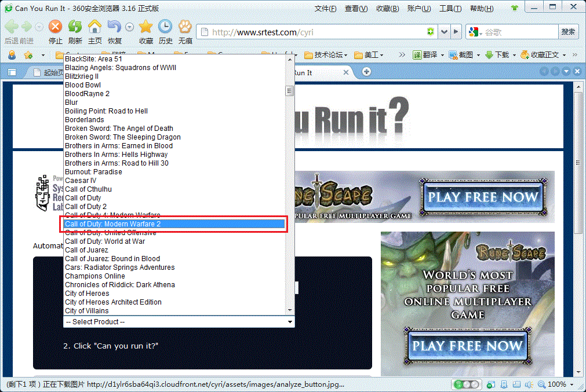
Task: Click the product list scrollbar thumb
Action: pos(290,91)
